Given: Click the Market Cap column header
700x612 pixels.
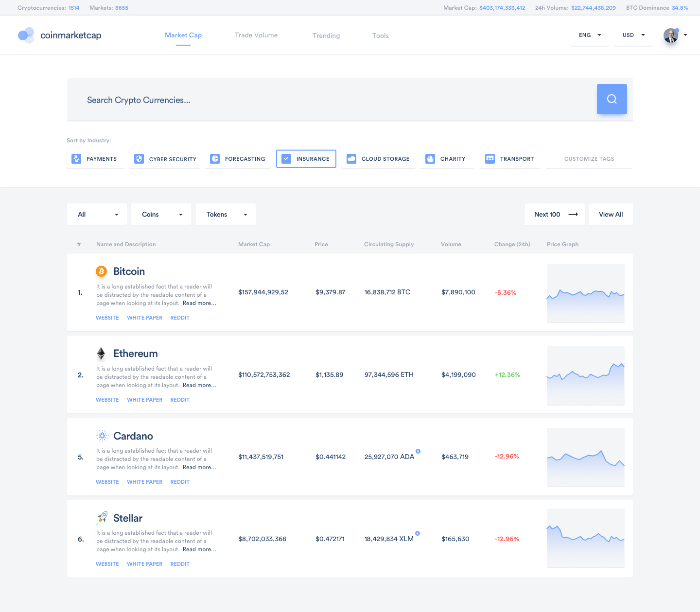Looking at the screenshot, I should [254, 244].
